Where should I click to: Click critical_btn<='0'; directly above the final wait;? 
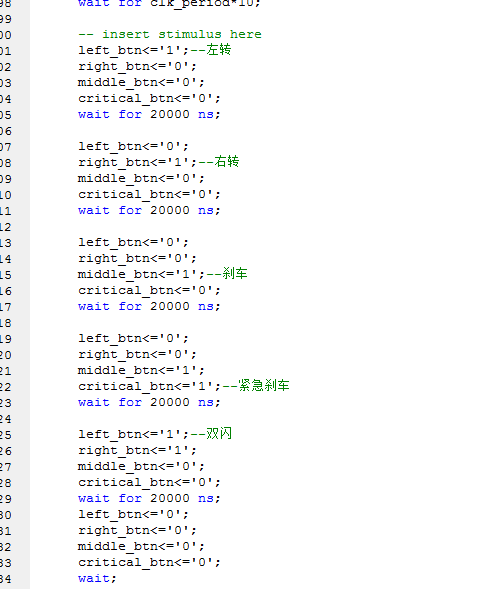(x=149, y=562)
